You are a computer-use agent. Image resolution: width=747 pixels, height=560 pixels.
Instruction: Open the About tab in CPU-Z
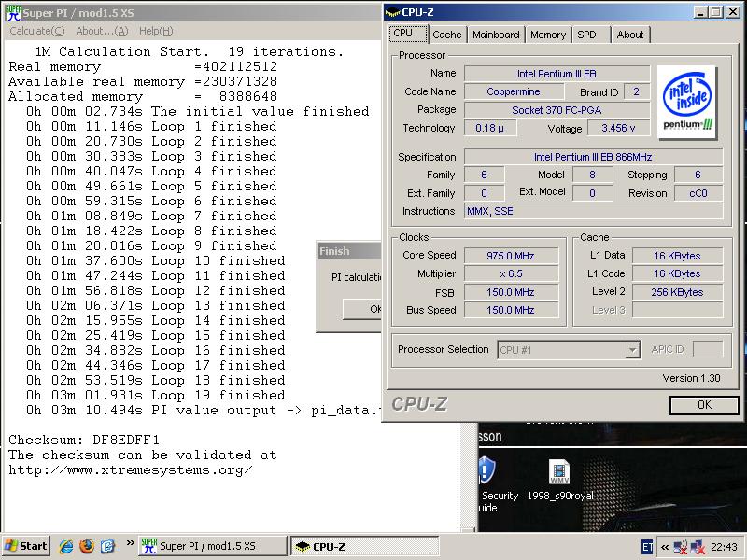coord(629,35)
